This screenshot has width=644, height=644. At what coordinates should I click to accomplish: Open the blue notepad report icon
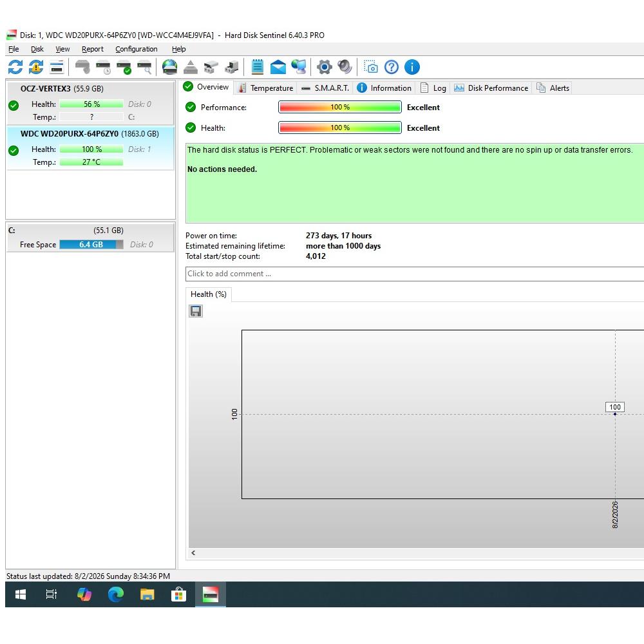coord(258,67)
